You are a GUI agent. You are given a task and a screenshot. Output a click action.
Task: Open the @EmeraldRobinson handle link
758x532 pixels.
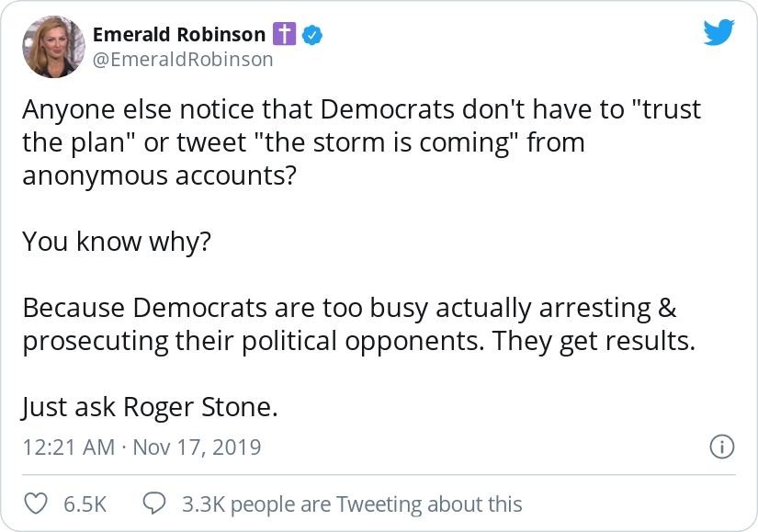tap(183, 60)
